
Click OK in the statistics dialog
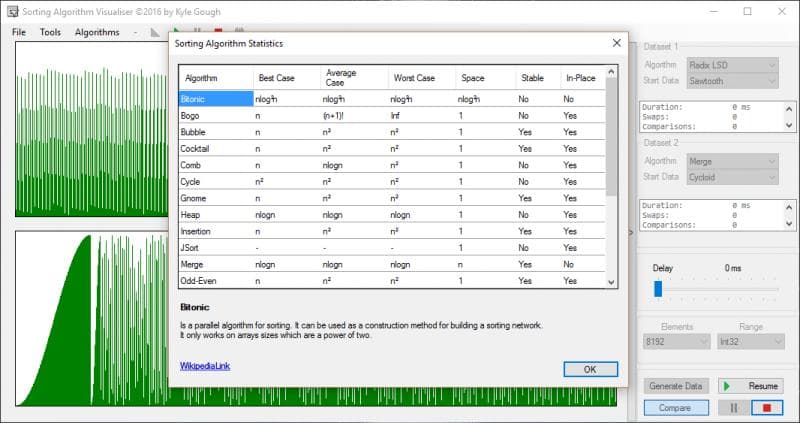pyautogui.click(x=590, y=369)
